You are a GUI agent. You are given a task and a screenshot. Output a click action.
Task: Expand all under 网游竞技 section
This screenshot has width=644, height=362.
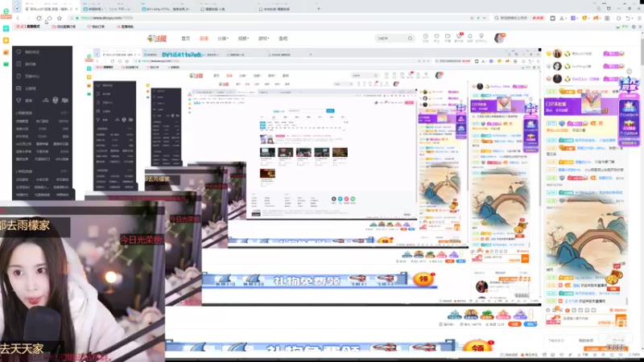[x=64, y=113]
